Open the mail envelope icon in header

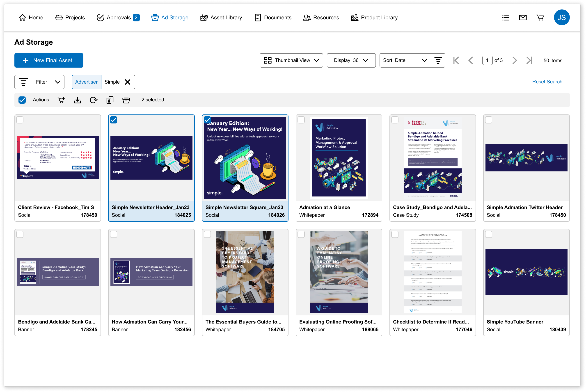point(523,18)
